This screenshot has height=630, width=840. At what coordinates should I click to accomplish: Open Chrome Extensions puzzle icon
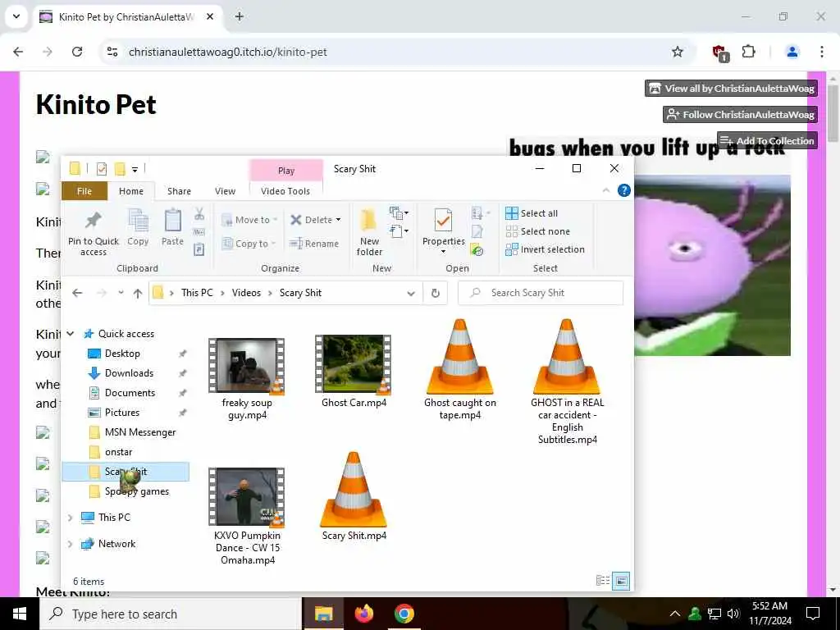click(748, 52)
